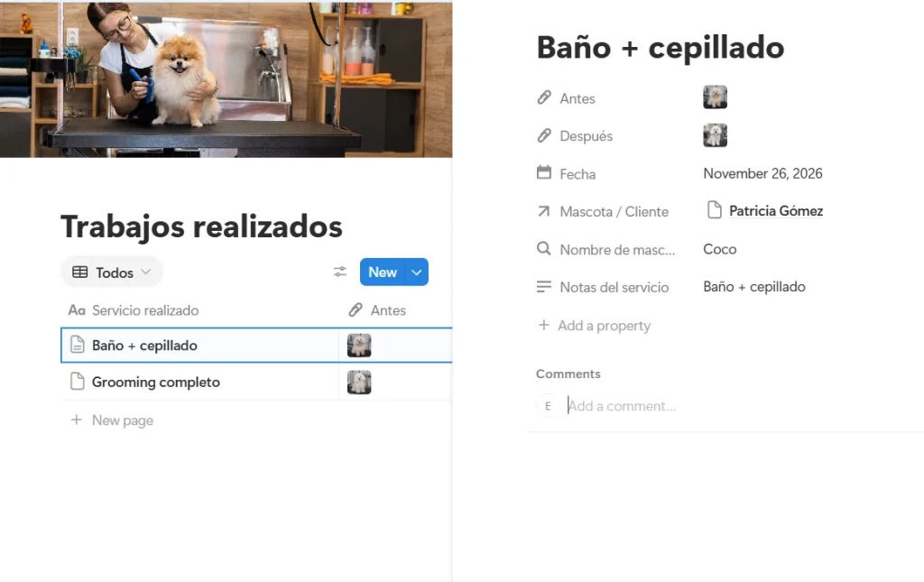Select the Baño + cepillado table row title
This screenshot has width=924, height=582.
[144, 346]
